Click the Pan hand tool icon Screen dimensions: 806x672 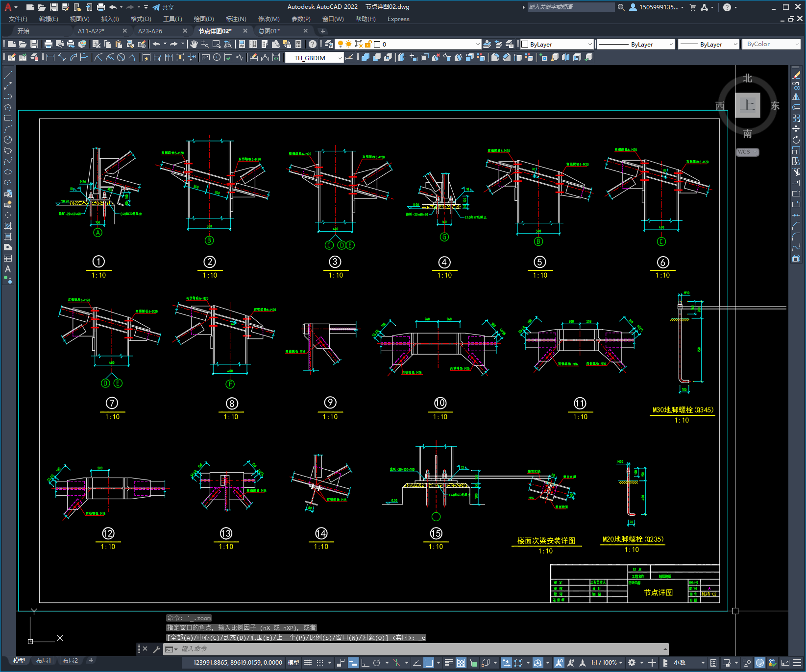click(x=194, y=44)
